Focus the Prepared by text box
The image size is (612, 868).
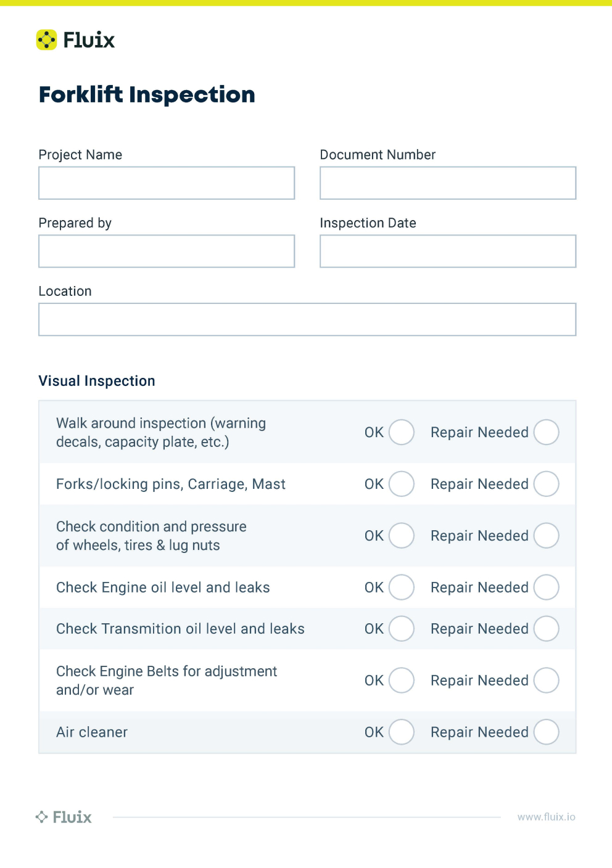tap(167, 252)
